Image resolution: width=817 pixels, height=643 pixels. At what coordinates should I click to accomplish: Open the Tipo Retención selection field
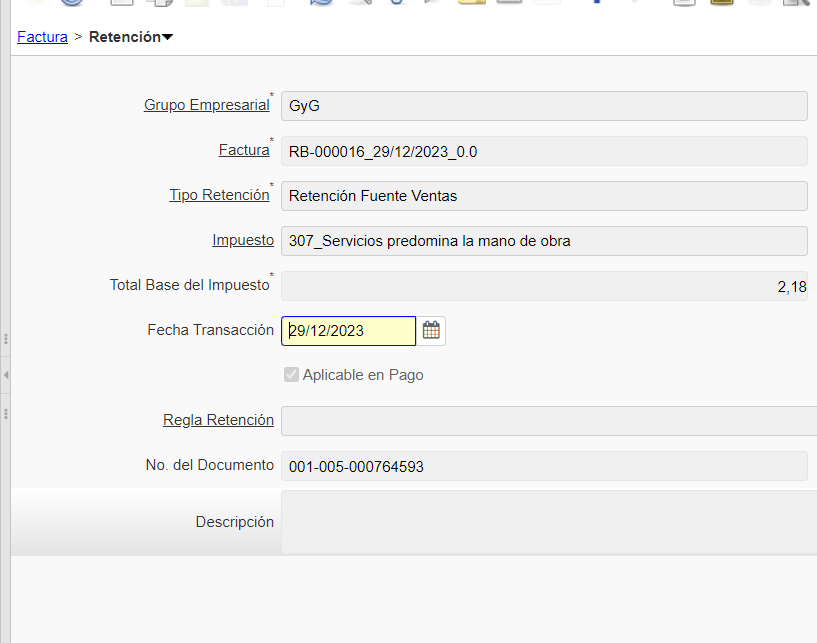coord(543,196)
